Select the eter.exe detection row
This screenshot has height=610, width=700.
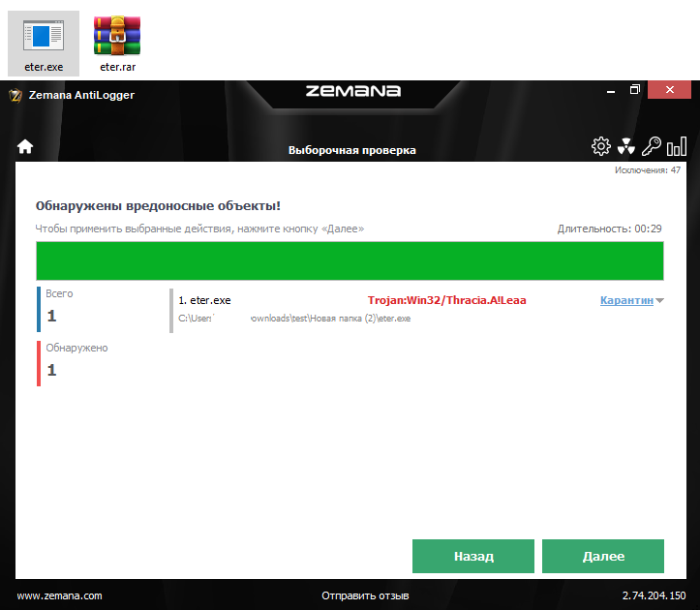pos(417,309)
